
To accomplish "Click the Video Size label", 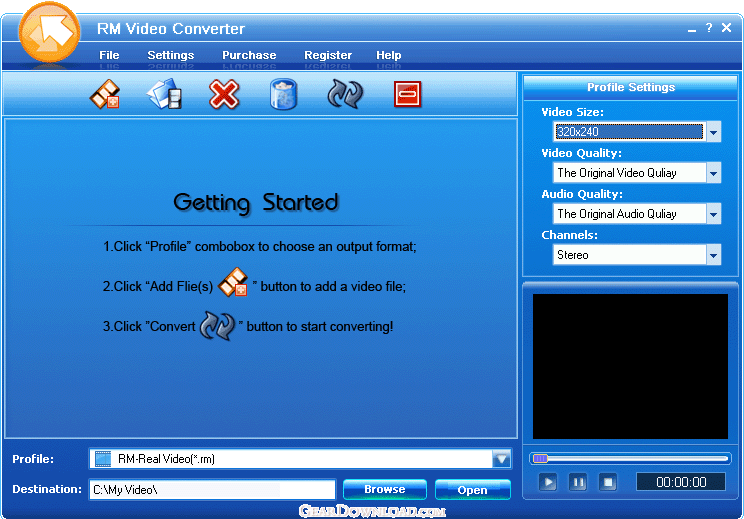I will pyautogui.click(x=573, y=112).
